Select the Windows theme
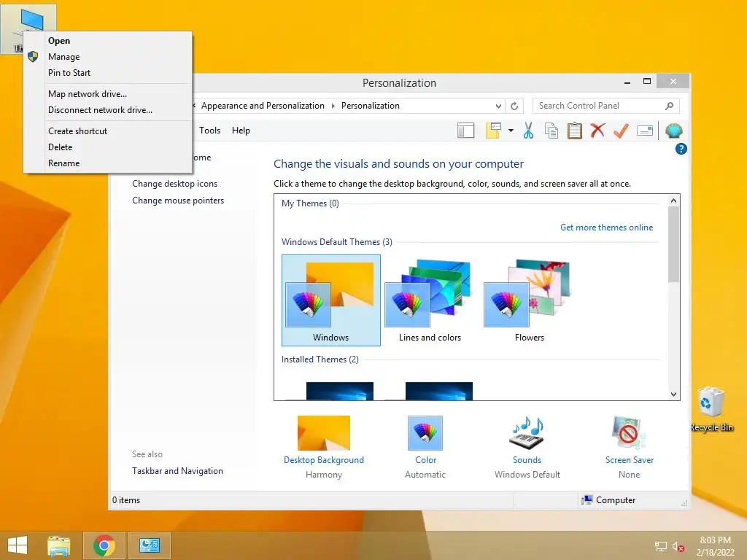 pos(330,300)
